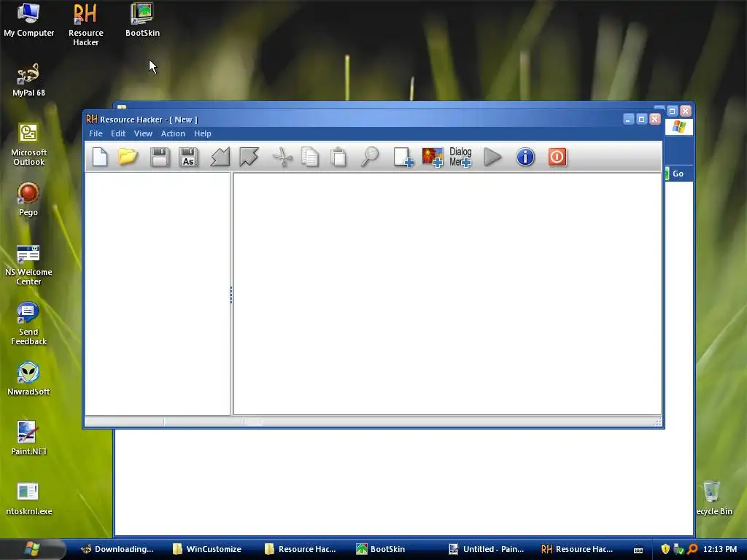This screenshot has width=747, height=560.
Task: Create a new blank resource file
Action: (99, 157)
